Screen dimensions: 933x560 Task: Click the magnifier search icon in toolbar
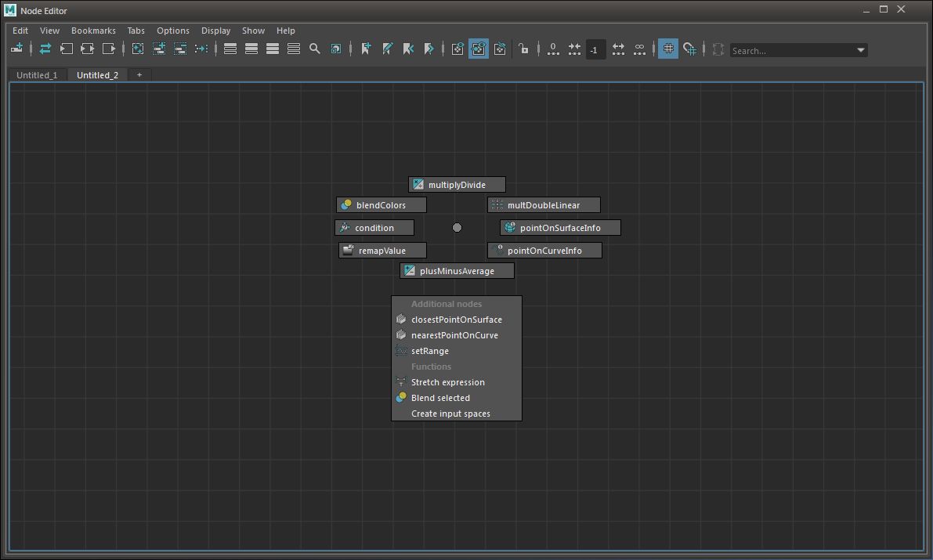(x=315, y=49)
